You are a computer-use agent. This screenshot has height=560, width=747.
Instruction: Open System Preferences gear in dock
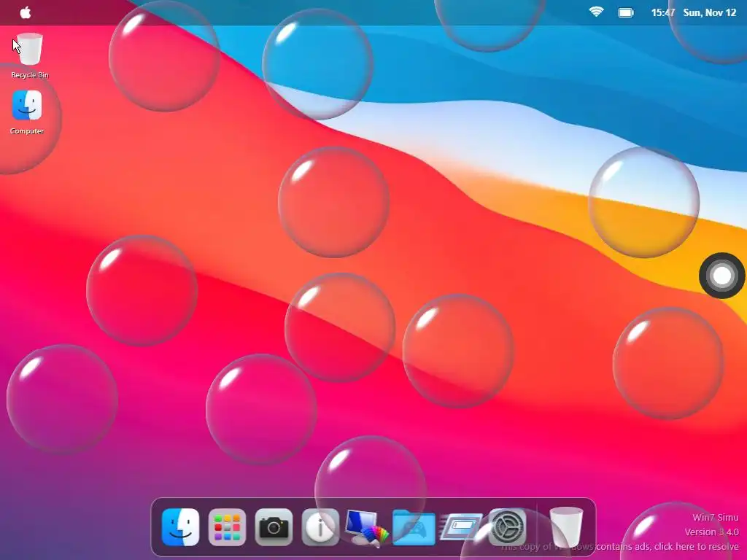click(508, 527)
